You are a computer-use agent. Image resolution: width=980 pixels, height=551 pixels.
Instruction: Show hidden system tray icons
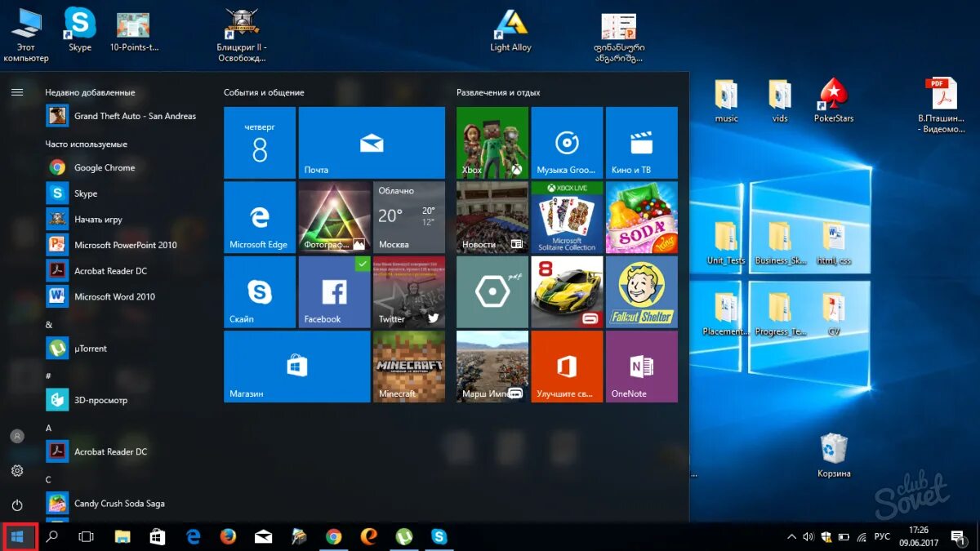point(791,536)
